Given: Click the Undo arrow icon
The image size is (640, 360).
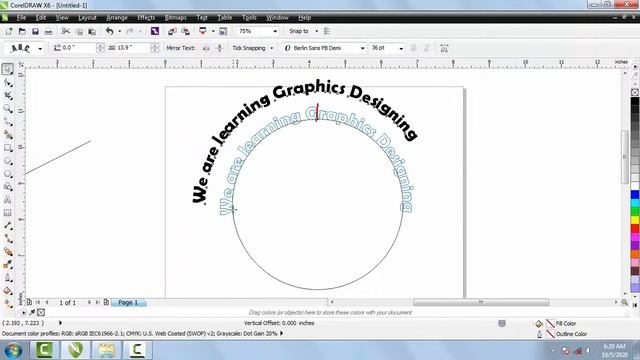Looking at the screenshot, I should (109, 31).
